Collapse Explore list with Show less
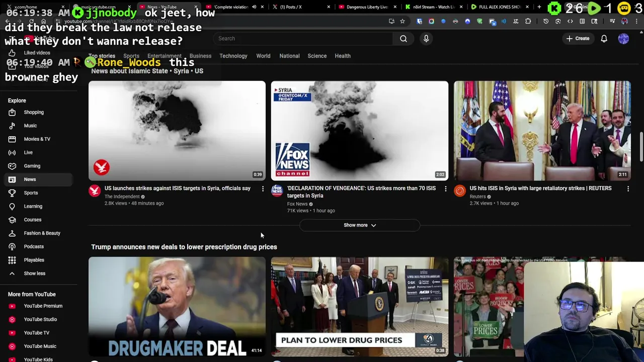Screen dimensions: 644x362 click(x=34, y=274)
